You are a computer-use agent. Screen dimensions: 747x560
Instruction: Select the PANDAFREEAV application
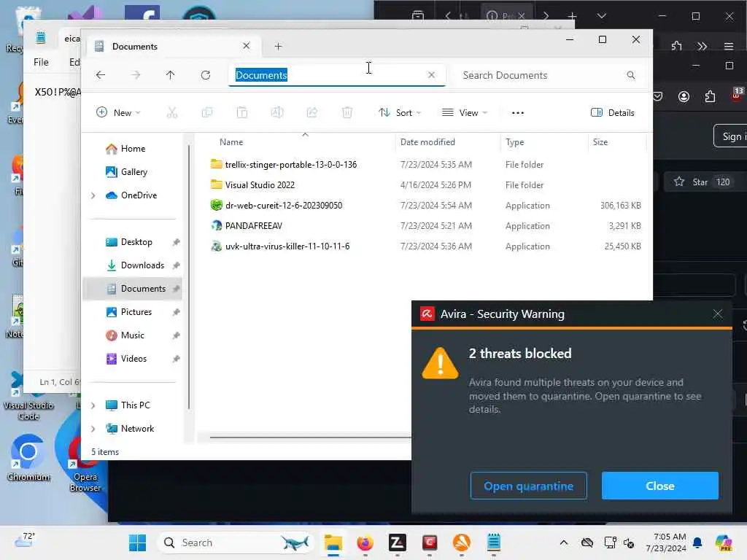(253, 226)
